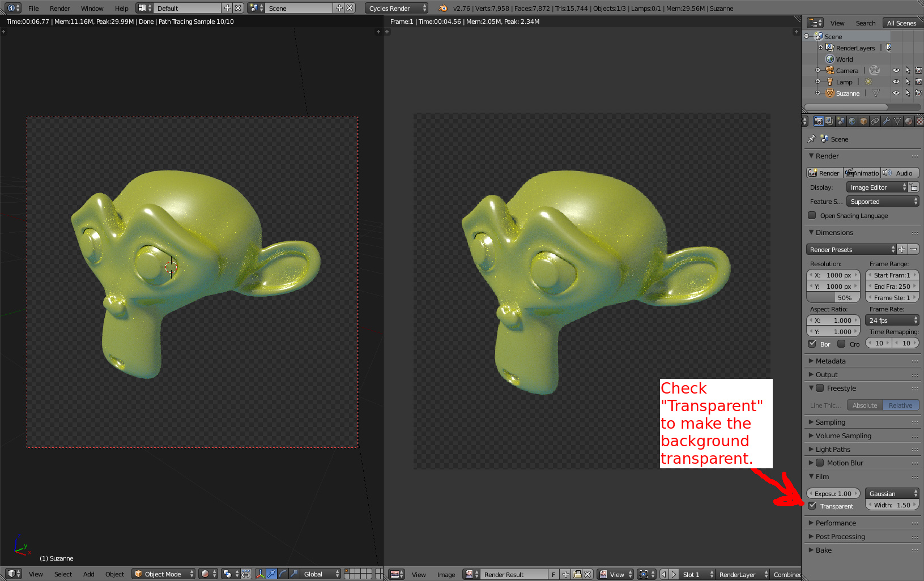Click the Audio button
This screenshot has height=581, width=924.
900,173
